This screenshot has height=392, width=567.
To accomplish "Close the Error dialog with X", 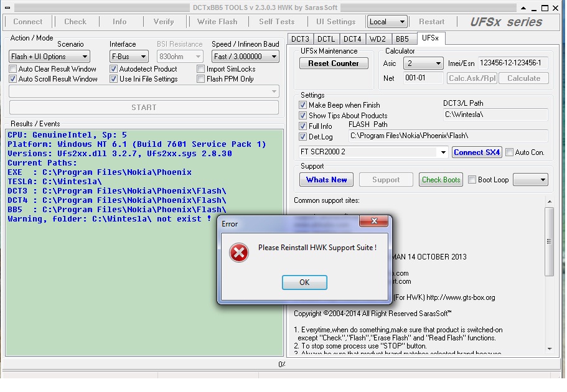I will point(374,221).
